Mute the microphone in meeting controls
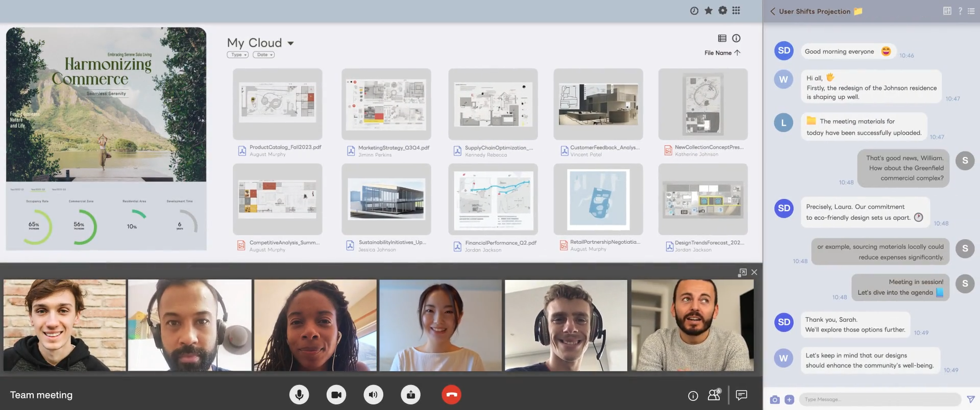Image resolution: width=980 pixels, height=410 pixels. coord(299,395)
